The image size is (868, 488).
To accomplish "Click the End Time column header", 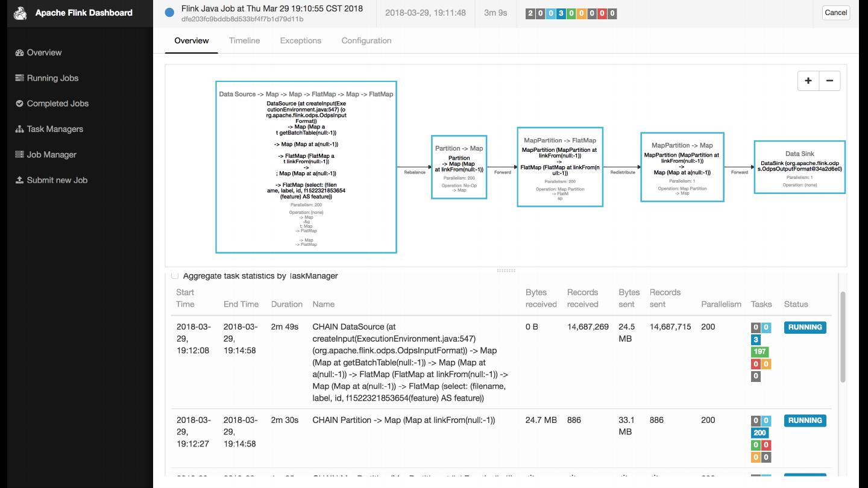I will pos(241,304).
